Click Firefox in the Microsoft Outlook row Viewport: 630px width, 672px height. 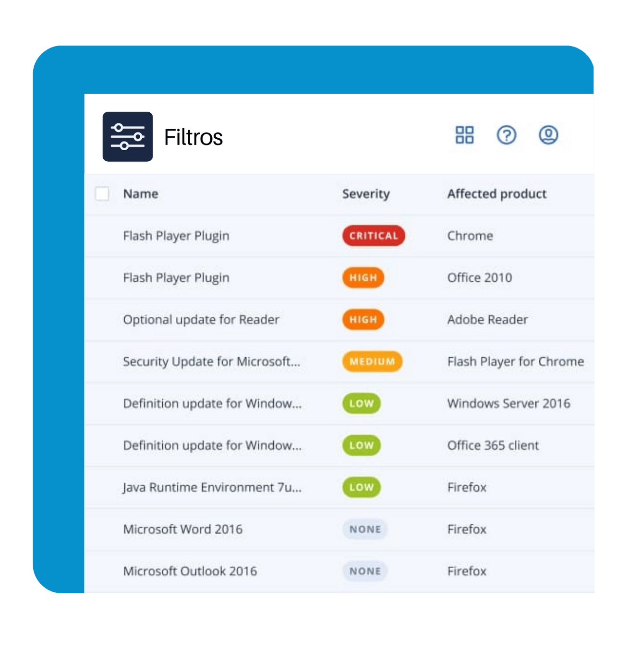pos(467,571)
